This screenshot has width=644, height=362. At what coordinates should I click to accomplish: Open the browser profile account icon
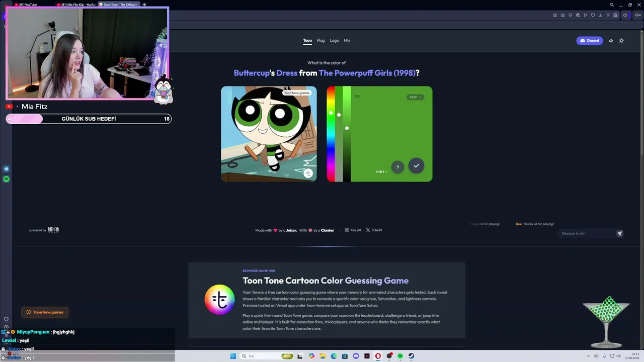615,15
